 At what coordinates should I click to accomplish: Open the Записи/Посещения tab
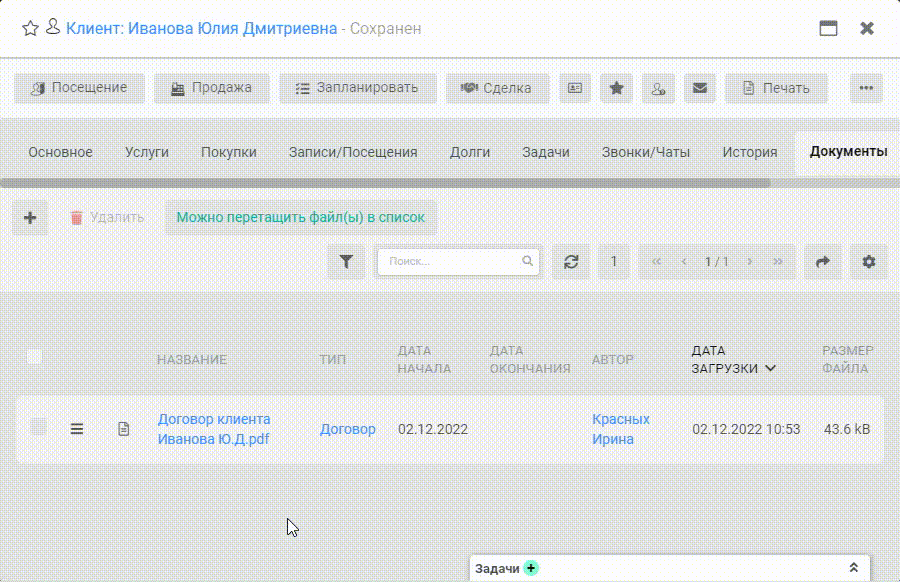coord(353,152)
